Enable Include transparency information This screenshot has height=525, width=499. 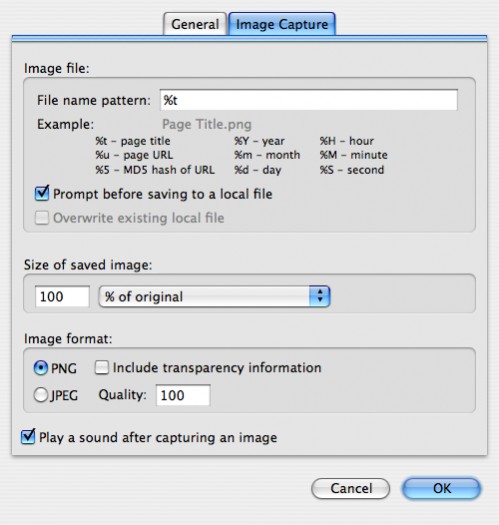coord(102,367)
